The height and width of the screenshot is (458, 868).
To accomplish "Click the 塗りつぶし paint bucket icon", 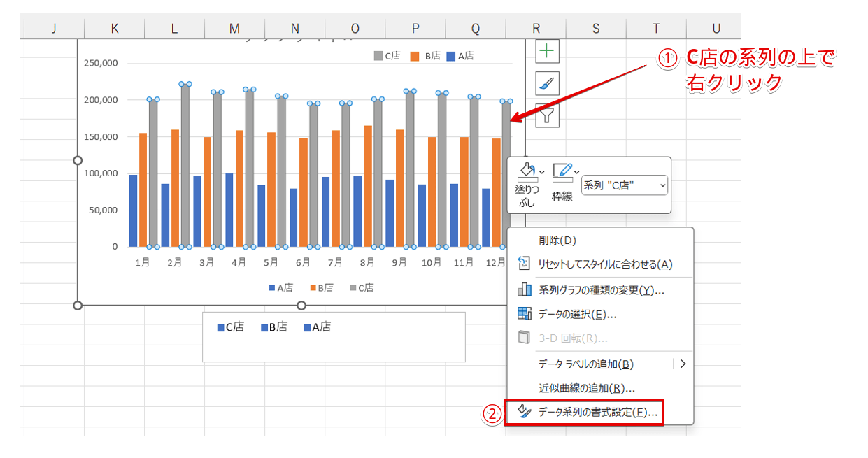I will point(525,171).
